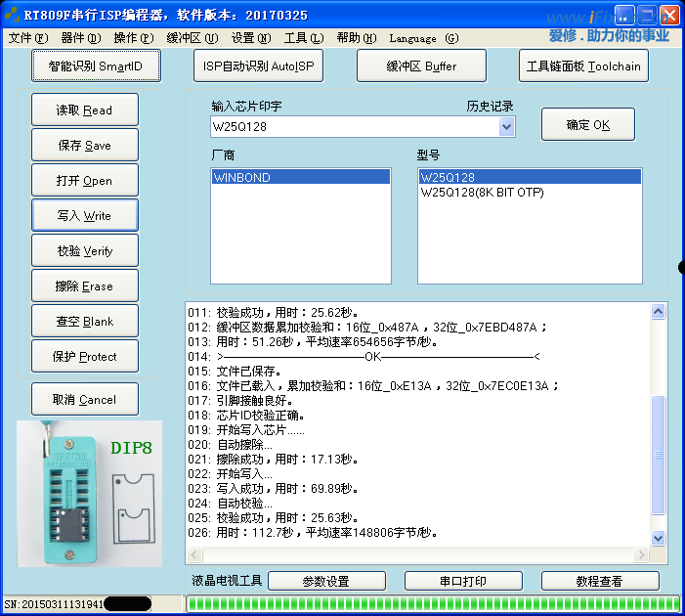Click log line 017 引脚接触良好

240,401
